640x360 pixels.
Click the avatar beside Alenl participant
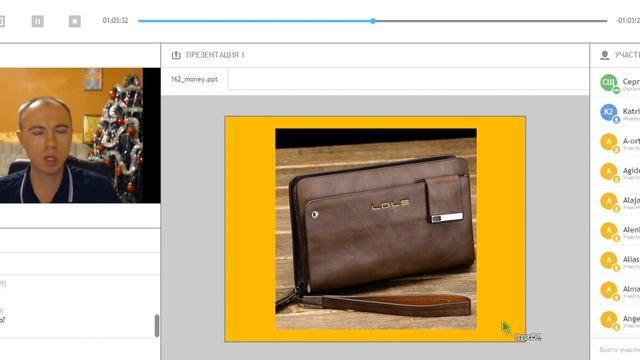tap(609, 231)
